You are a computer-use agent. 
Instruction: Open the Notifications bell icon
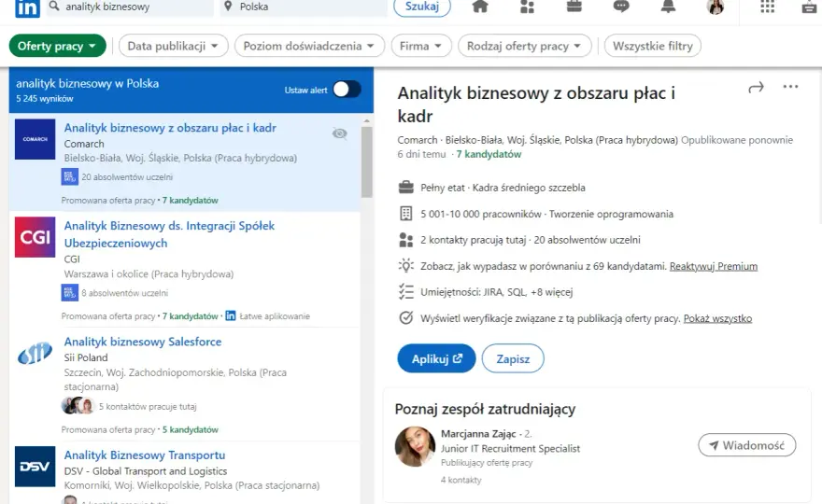point(668,7)
